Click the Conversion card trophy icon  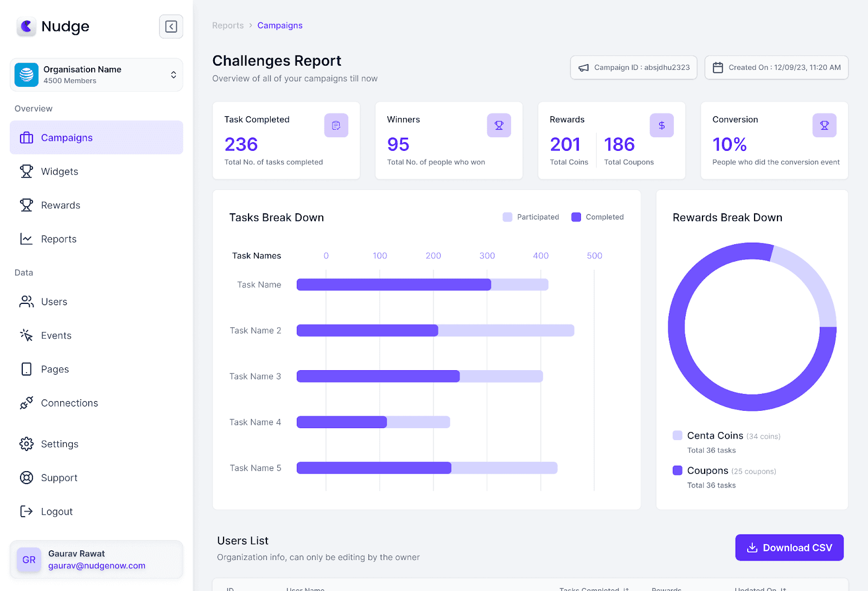point(825,125)
